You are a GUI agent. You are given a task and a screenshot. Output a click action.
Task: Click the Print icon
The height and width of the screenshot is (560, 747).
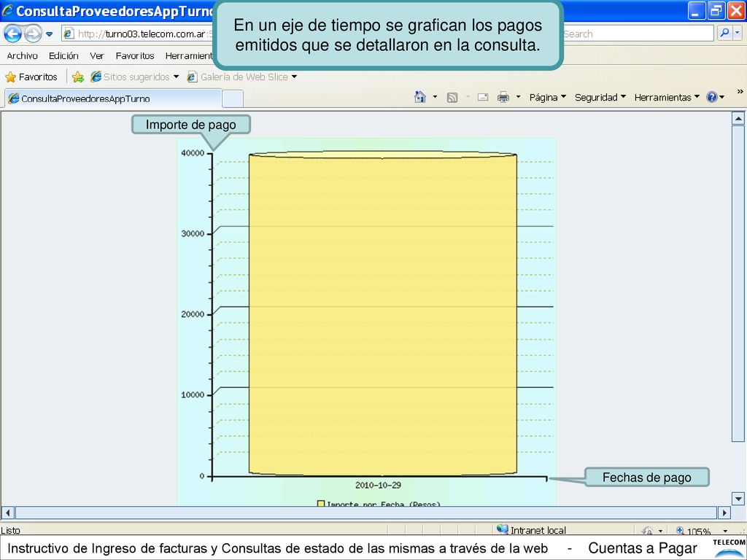click(503, 97)
